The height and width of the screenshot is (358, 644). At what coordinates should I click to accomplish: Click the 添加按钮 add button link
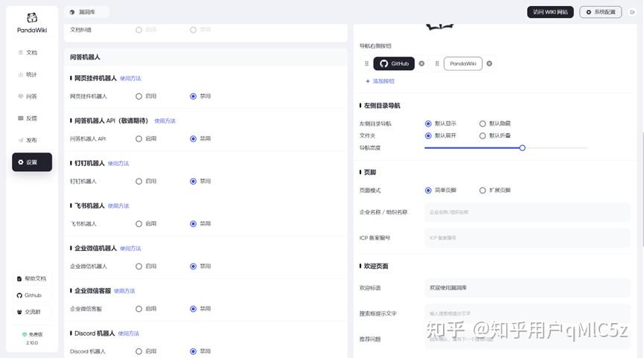coord(380,81)
